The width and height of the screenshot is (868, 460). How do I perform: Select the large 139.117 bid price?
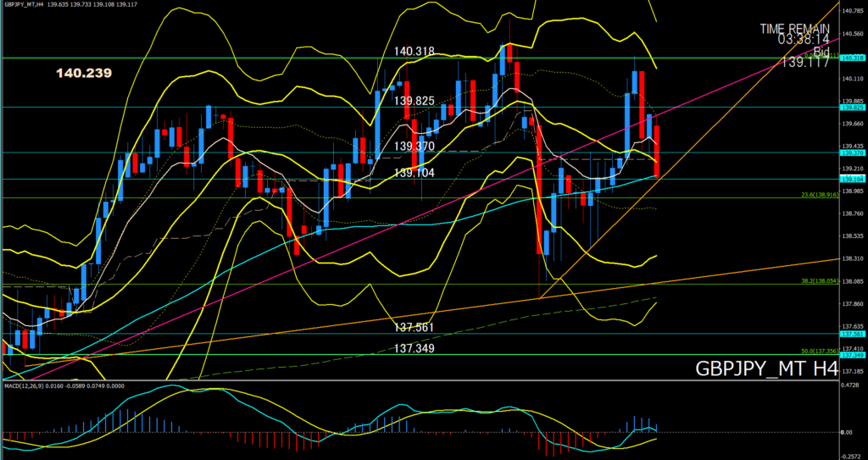805,63
